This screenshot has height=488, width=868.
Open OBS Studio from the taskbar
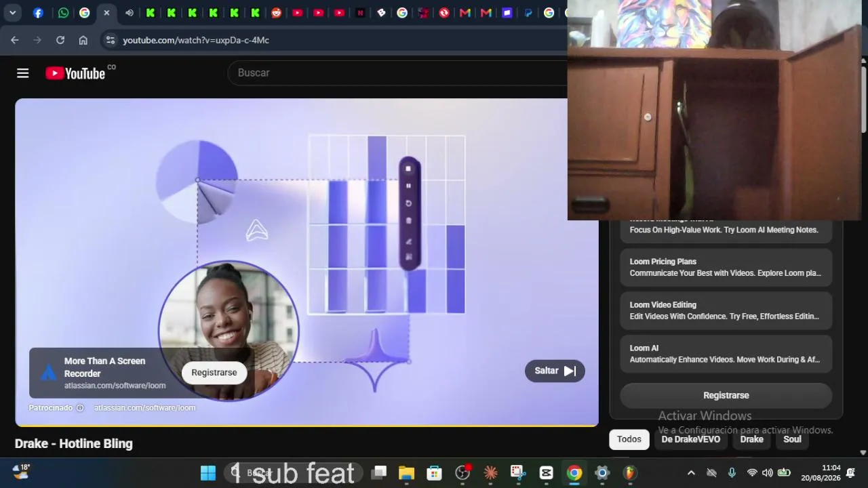(x=462, y=473)
